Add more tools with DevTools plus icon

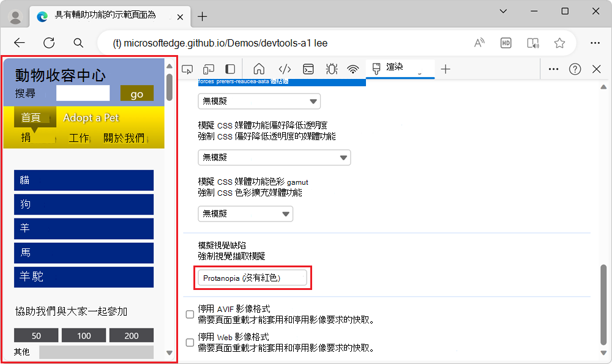pos(446,69)
